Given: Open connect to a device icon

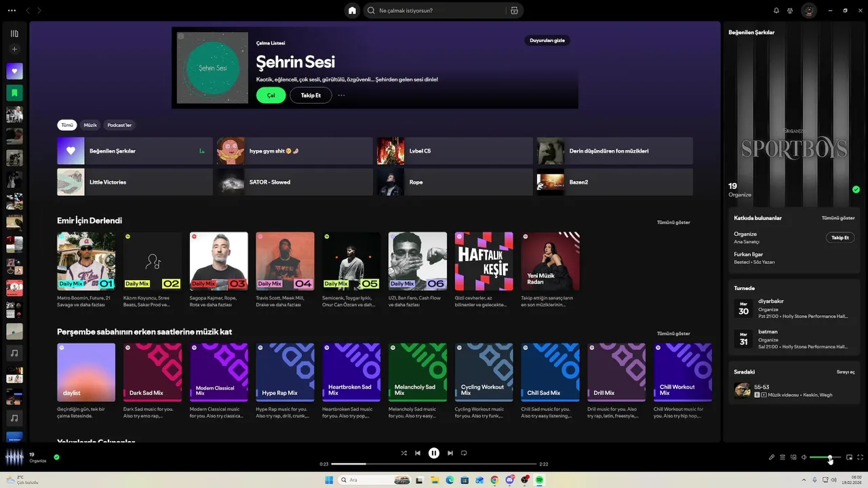Looking at the screenshot, I should pyautogui.click(x=793, y=457).
